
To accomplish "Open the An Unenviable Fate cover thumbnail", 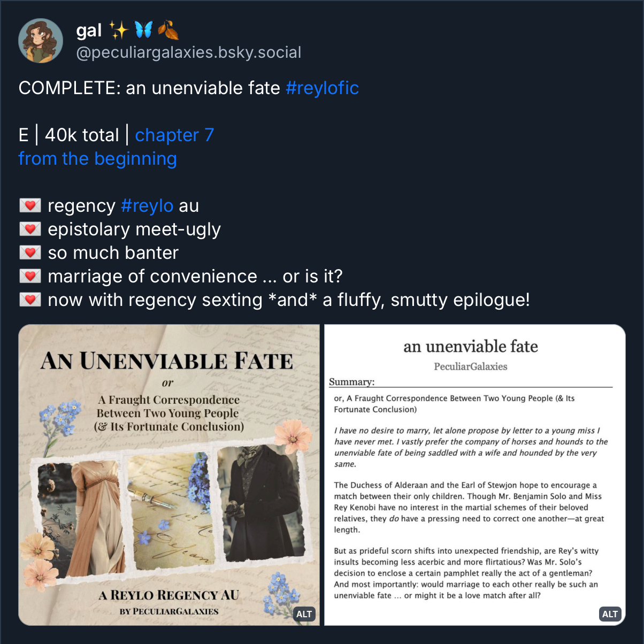I will [169, 475].
